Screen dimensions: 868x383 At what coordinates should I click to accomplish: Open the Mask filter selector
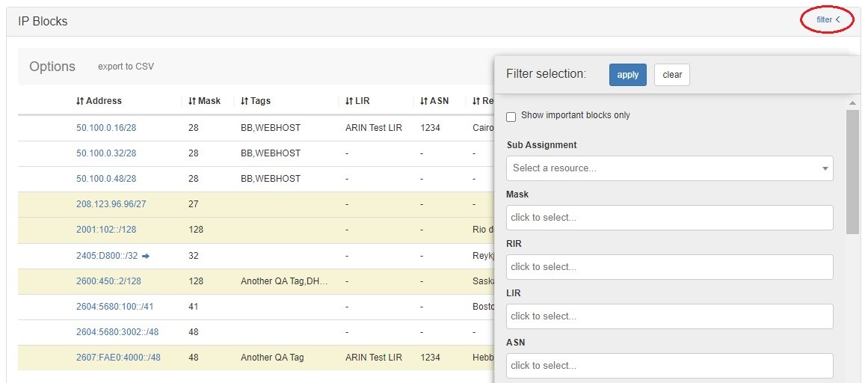[669, 218]
